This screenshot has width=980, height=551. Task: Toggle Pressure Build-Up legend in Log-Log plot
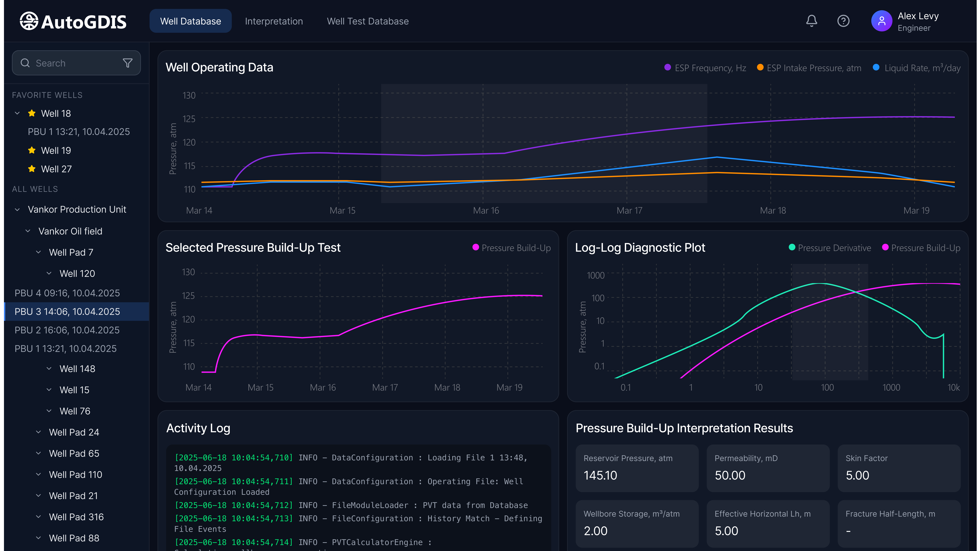[921, 248]
